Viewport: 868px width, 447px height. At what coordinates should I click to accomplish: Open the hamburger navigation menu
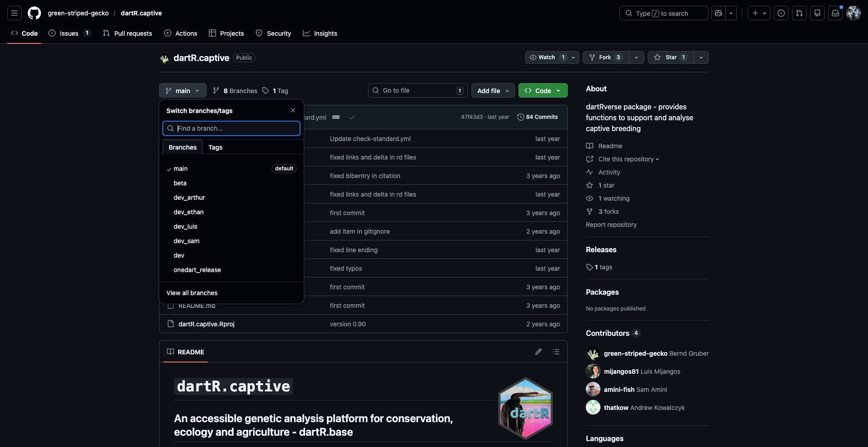click(14, 13)
